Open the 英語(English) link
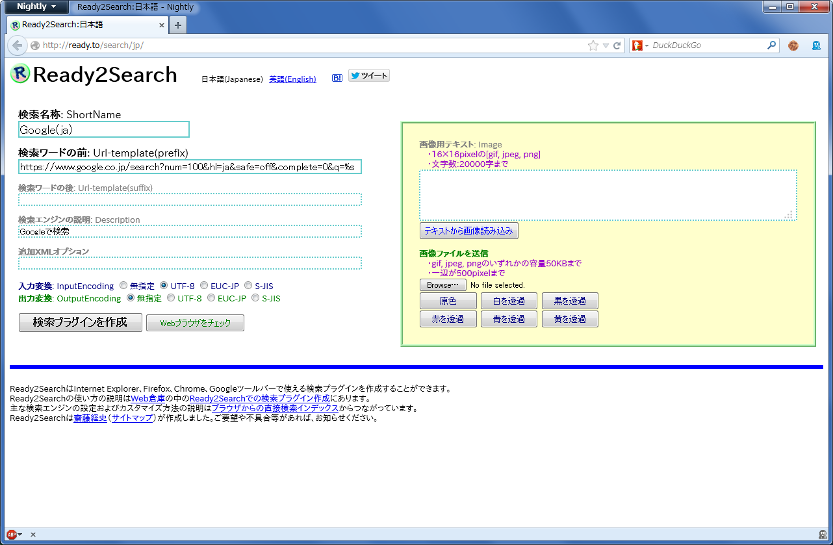Screen dimensions: 833x545 coord(292,79)
